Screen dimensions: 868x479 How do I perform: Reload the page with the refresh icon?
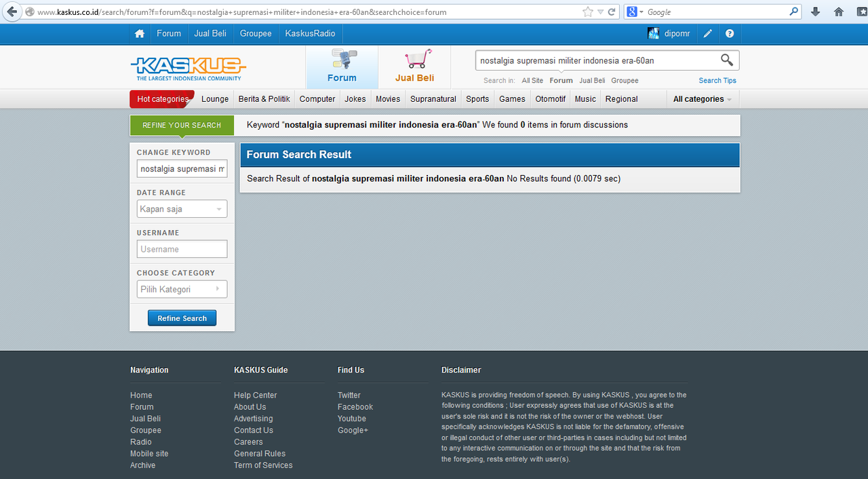point(612,12)
